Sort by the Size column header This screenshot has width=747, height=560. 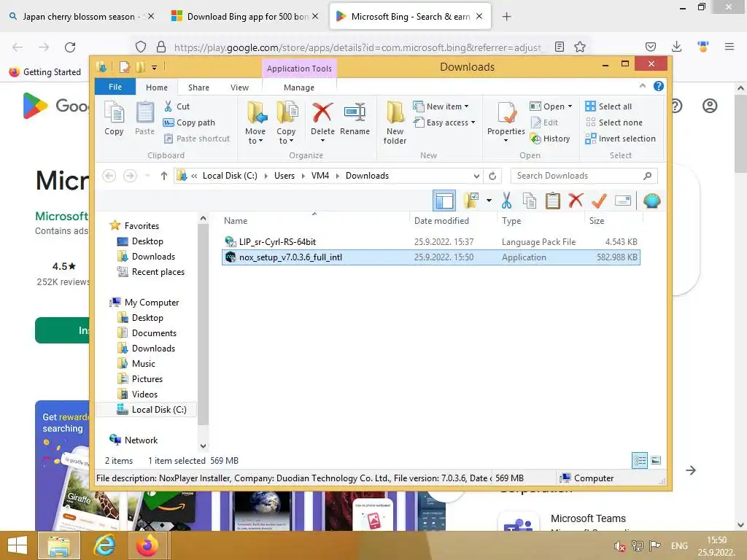click(x=613, y=220)
